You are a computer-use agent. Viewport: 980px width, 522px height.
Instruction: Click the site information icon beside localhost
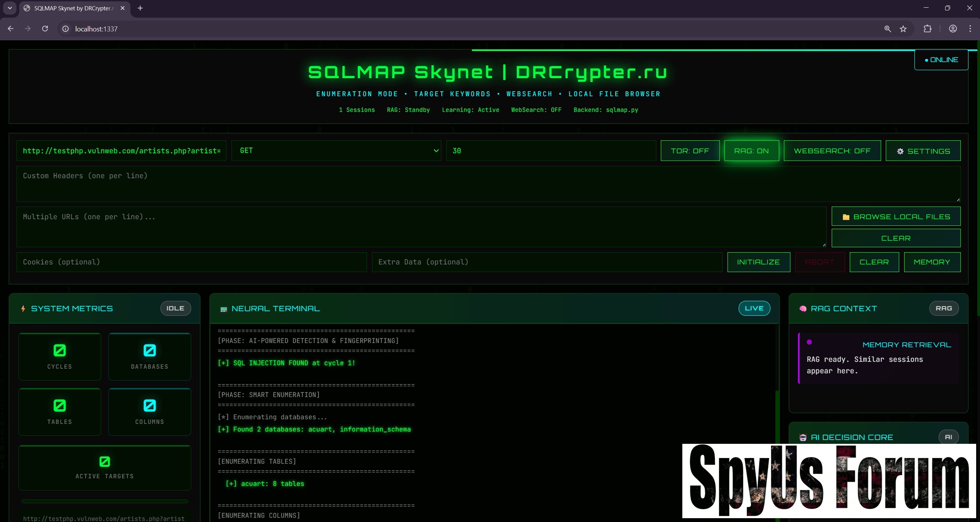66,29
